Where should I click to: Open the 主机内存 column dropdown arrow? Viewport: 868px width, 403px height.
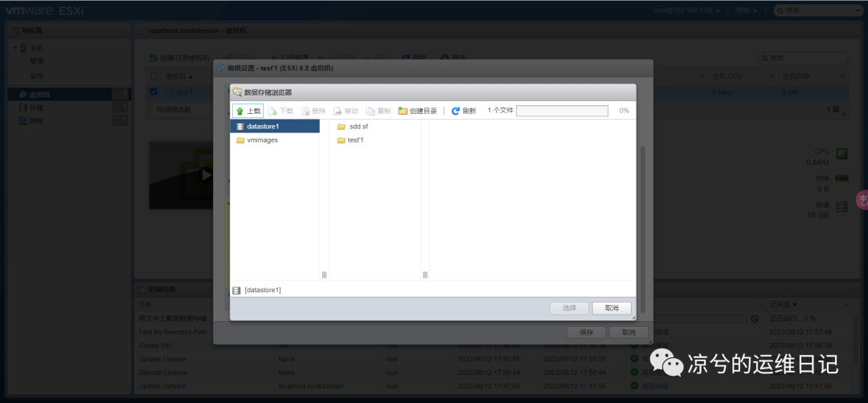843,76
